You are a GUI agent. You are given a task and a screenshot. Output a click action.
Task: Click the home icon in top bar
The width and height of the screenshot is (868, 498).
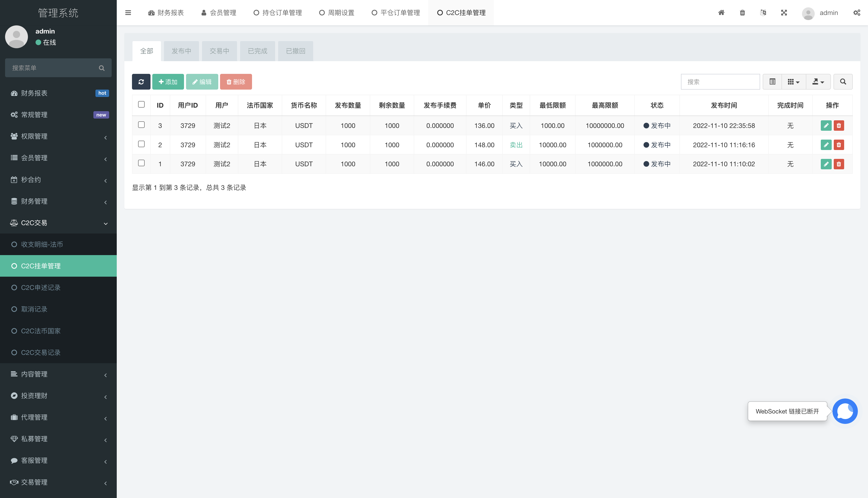721,13
